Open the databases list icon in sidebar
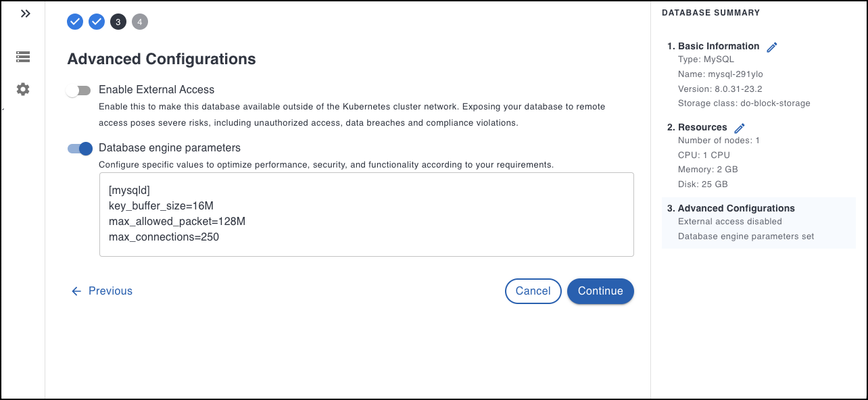 point(23,57)
